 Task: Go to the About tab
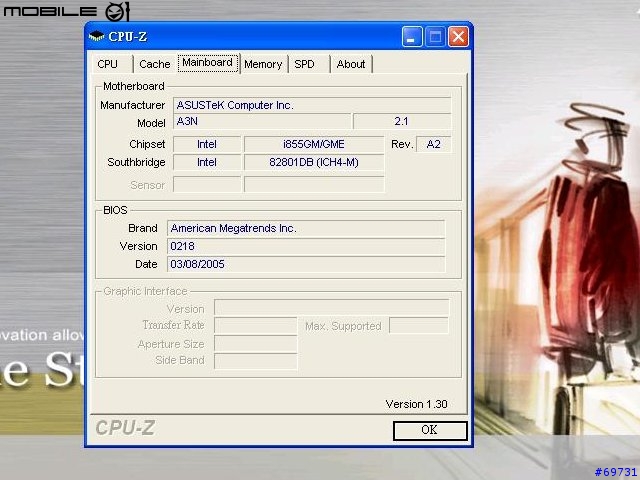click(351, 64)
